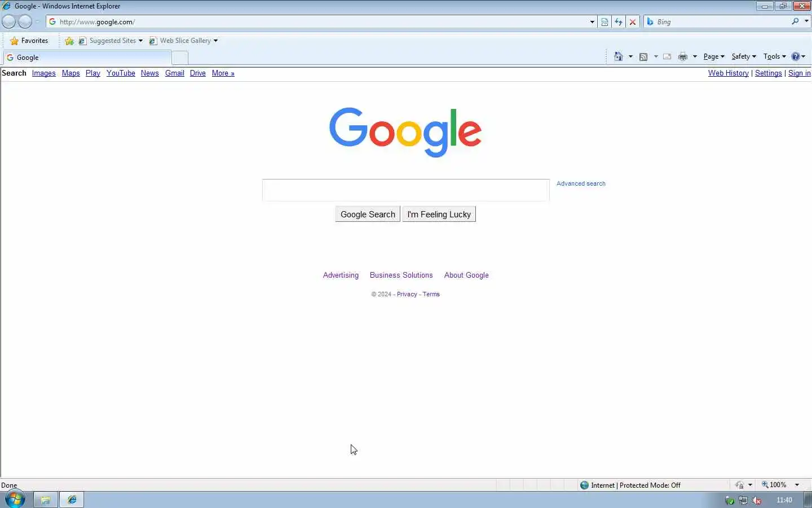Open Windows Explorer from the taskbar

point(46,500)
